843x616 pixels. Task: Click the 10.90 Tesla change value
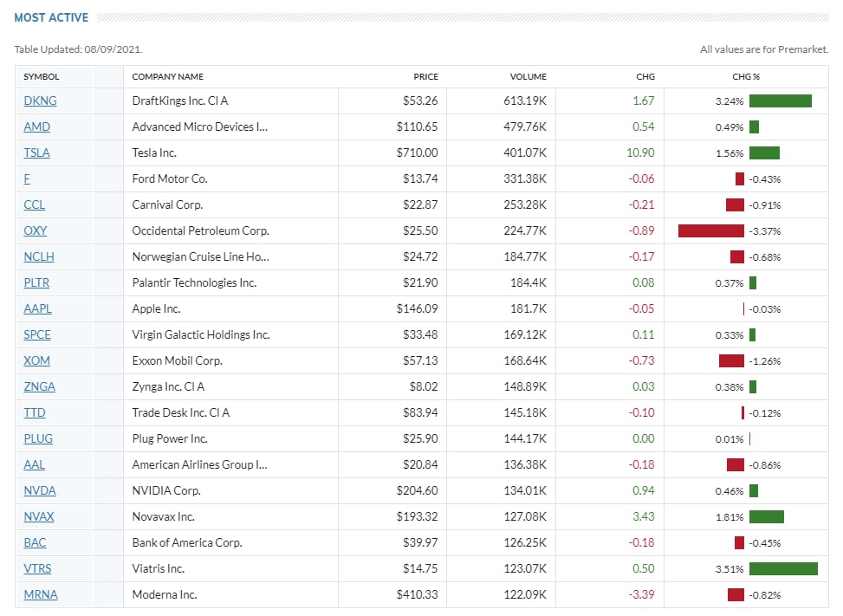[640, 153]
